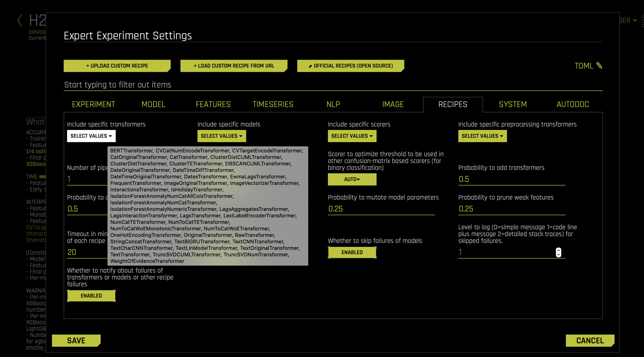Click the TOML pencil edit icon

coord(599,66)
